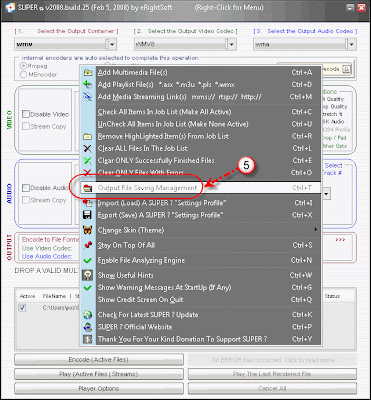
Task: Click Play (Active Files | Streams) button
Action: [x=99, y=374]
